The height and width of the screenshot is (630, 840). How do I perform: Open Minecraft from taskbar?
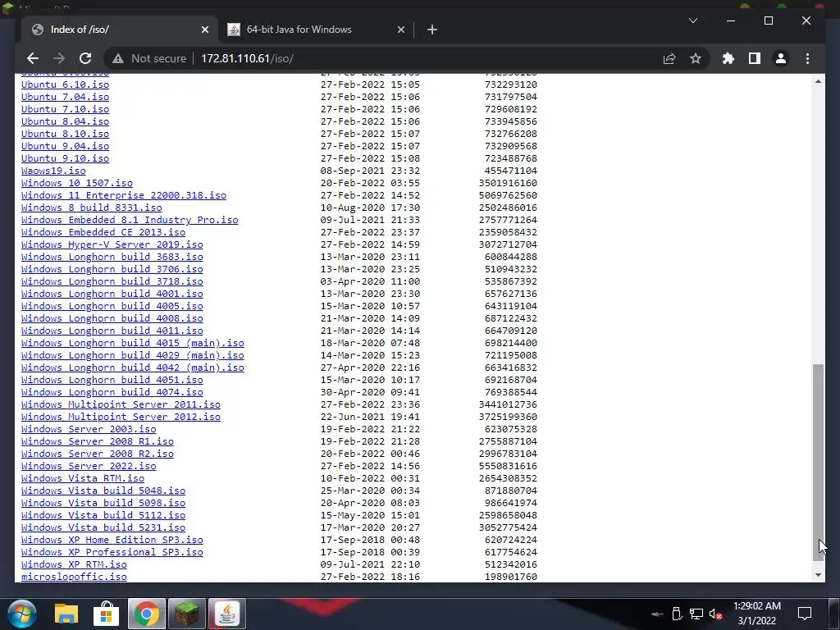click(x=186, y=614)
